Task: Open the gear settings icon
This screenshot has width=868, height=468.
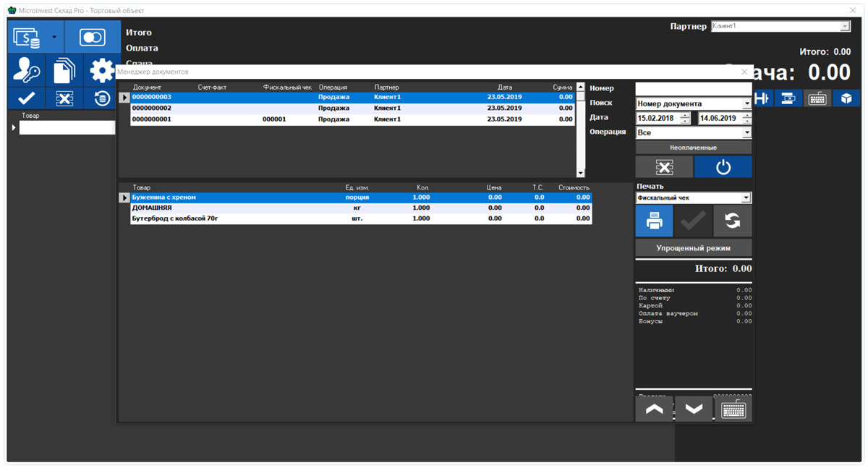Action: 101,71
